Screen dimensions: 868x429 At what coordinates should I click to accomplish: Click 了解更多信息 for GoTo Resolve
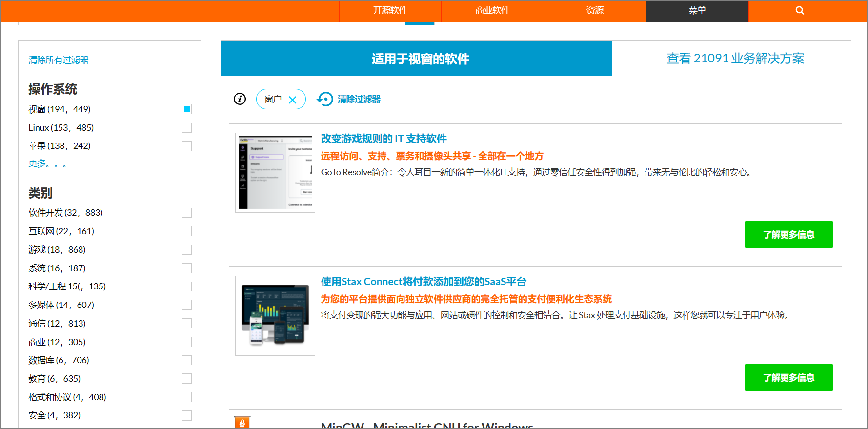[x=788, y=235]
